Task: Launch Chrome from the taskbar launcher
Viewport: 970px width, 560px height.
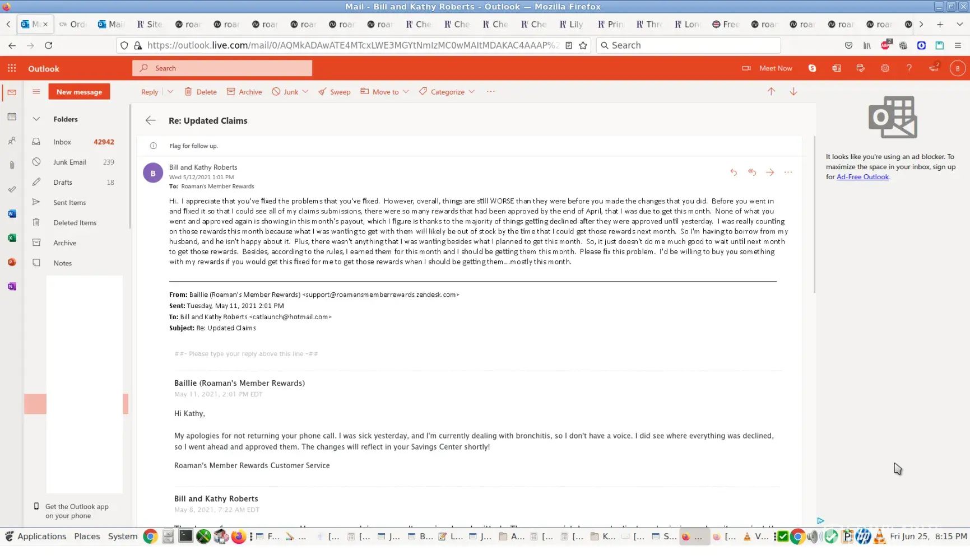Action: tap(150, 536)
